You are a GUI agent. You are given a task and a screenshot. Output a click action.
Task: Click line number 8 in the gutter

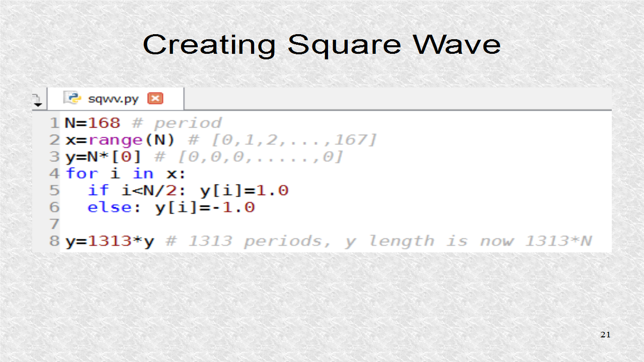coord(54,241)
